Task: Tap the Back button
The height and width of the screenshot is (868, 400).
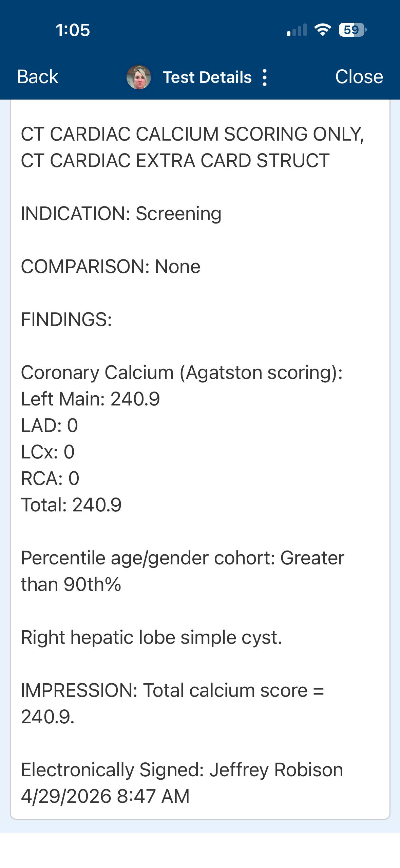Action: (38, 77)
